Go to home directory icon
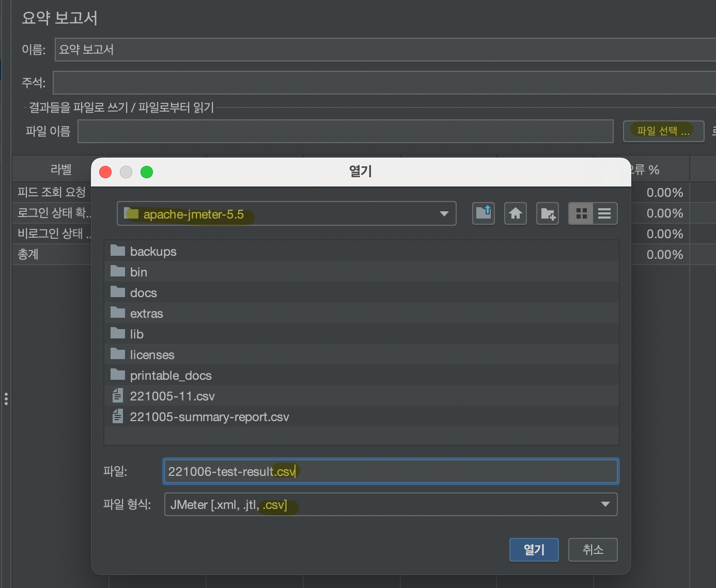This screenshot has height=588, width=716. tap(516, 213)
